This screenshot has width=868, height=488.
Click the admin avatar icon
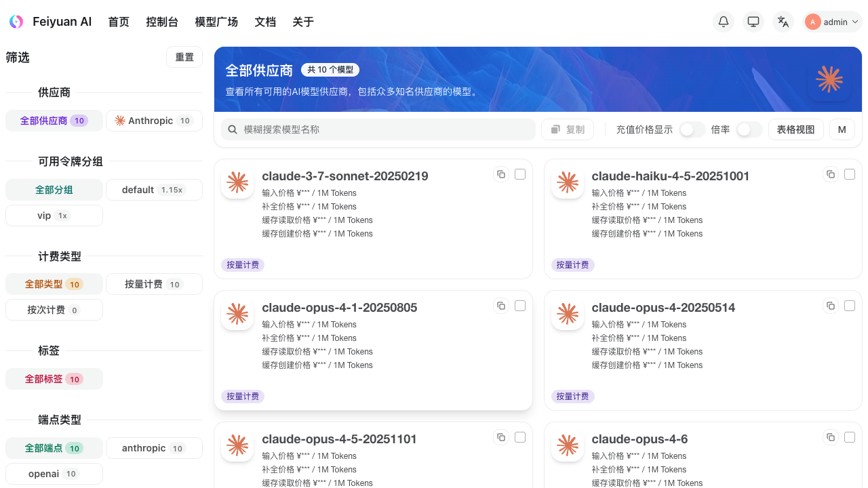(x=813, y=22)
